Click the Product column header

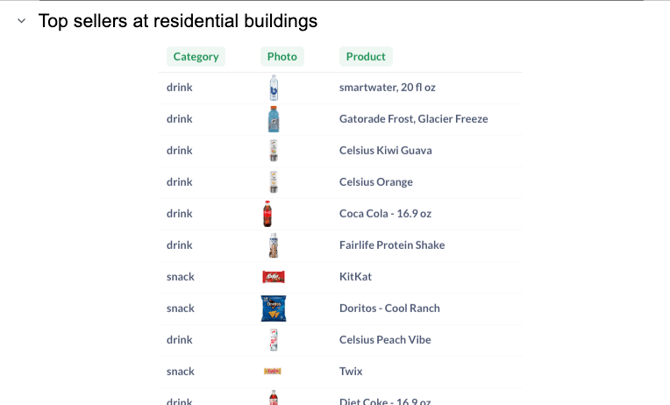coord(365,57)
